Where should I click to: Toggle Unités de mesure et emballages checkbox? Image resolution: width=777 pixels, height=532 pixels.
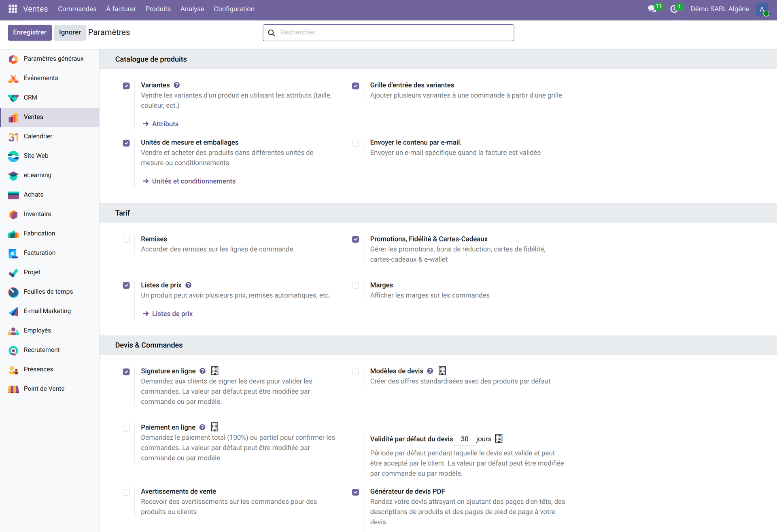[x=126, y=143]
